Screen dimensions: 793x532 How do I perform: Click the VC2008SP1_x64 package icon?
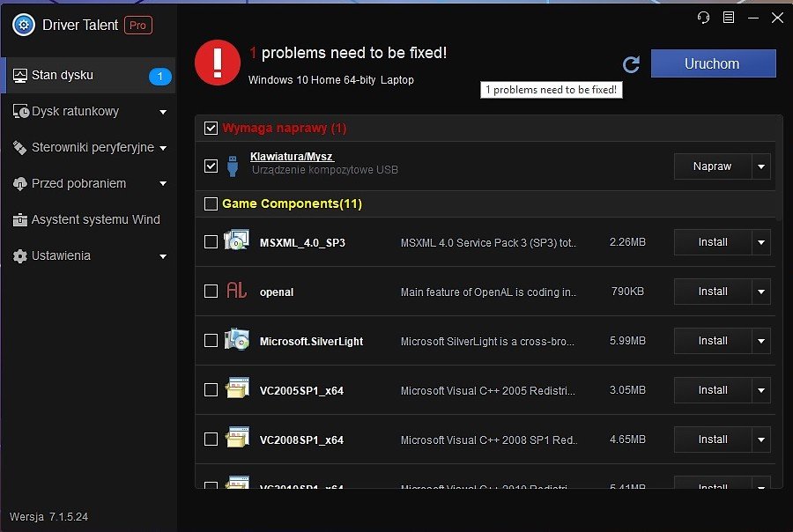click(237, 438)
